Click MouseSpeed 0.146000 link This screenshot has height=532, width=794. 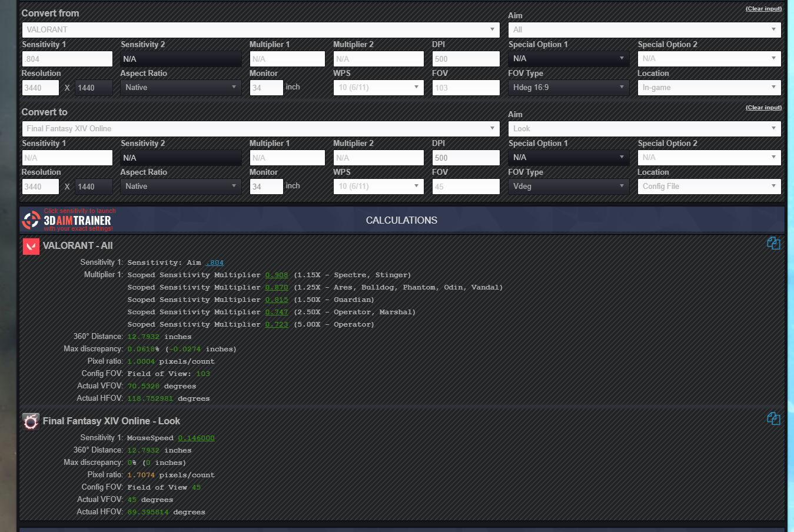[196, 438]
